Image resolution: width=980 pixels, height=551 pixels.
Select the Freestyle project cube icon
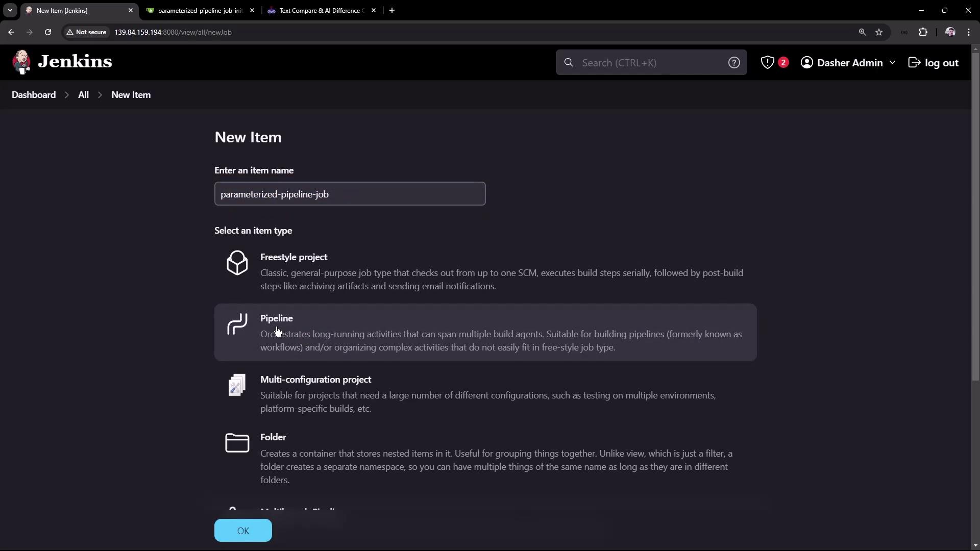pos(237,263)
